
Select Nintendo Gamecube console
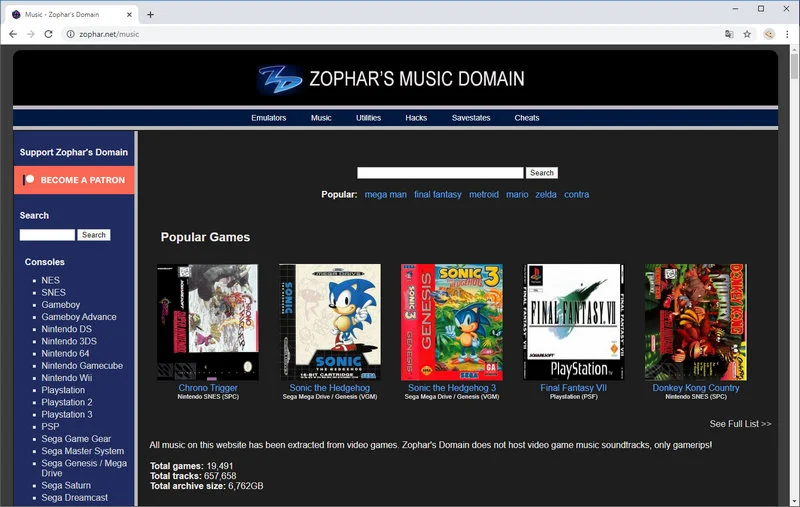point(82,366)
